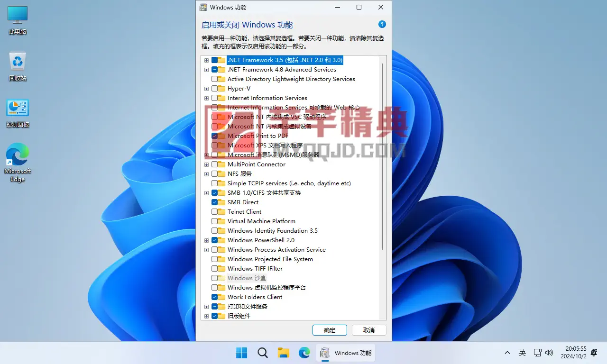Uncheck the SMB Direct checkbox
Screen dimensions: 607x364
click(215, 202)
